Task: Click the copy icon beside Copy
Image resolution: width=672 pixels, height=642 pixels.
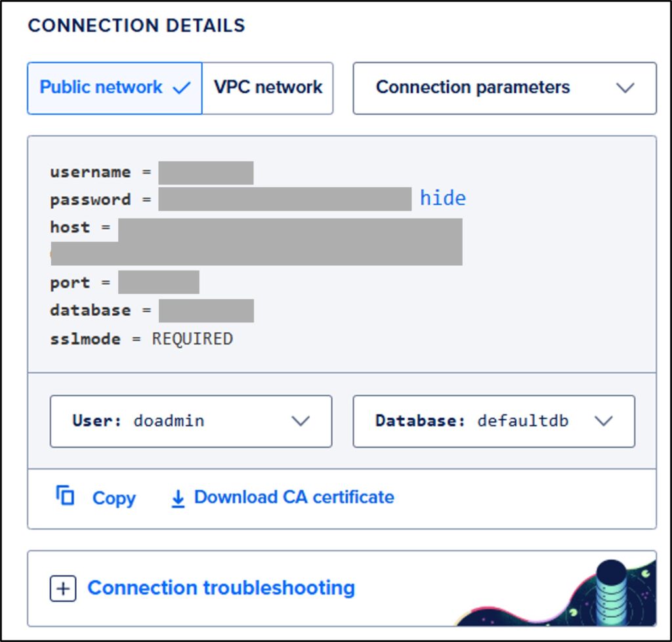Action: 65,496
